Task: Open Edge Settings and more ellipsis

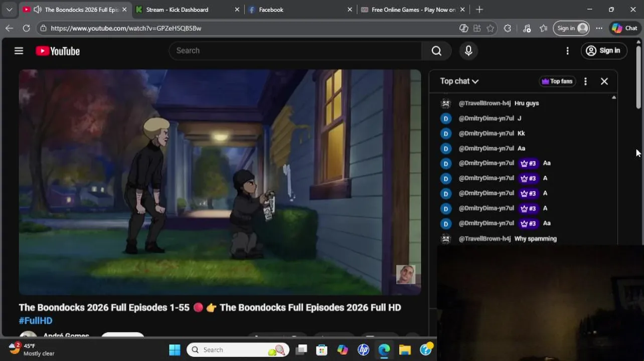Action: [599, 28]
